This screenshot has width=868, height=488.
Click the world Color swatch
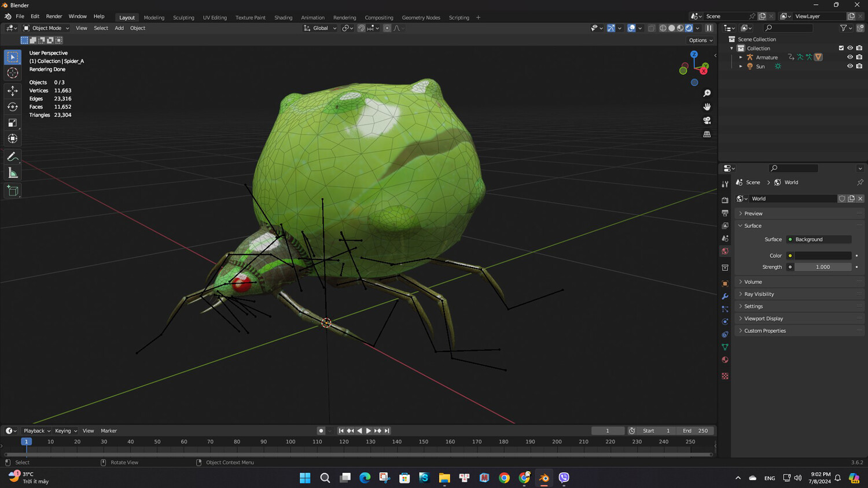(x=822, y=255)
